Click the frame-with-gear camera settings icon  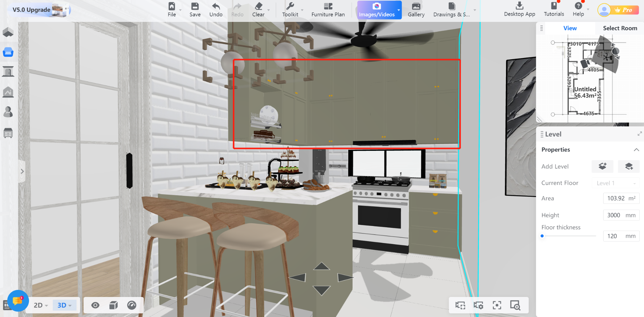(x=479, y=305)
